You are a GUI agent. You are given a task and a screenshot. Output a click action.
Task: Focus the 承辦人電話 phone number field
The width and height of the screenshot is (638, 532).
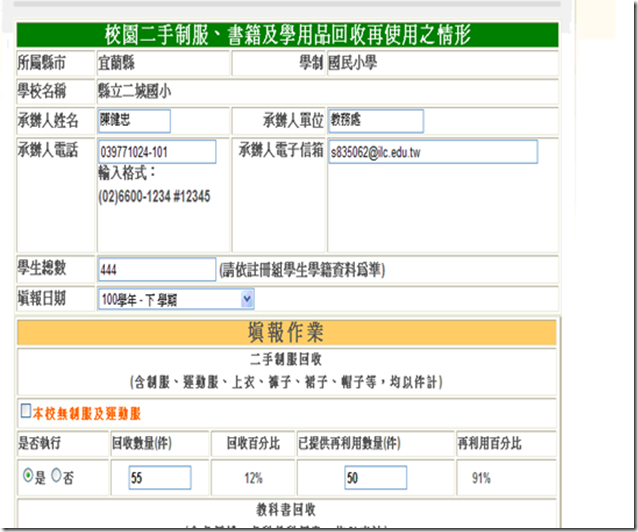point(156,152)
